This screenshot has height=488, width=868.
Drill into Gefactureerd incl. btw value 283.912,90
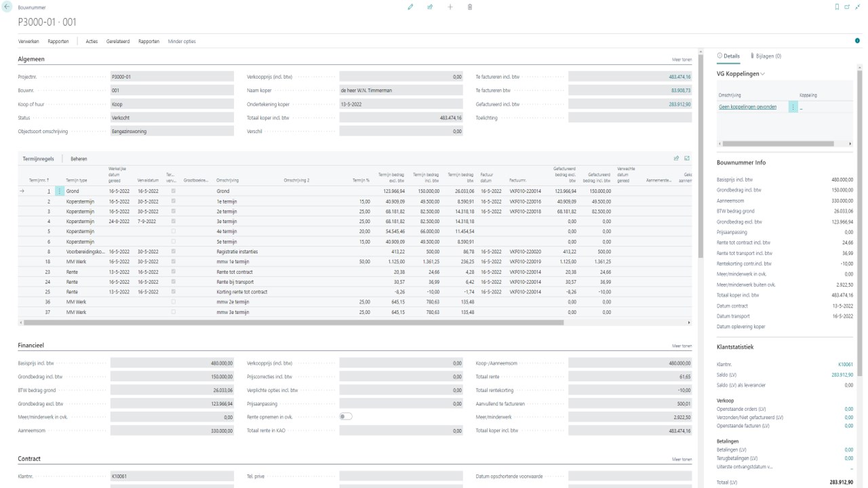tap(679, 104)
